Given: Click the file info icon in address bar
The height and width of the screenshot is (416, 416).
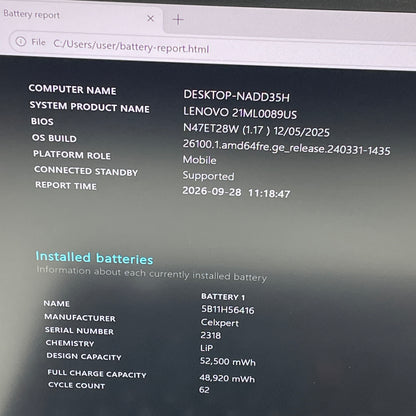Looking at the screenshot, I should click(x=21, y=41).
